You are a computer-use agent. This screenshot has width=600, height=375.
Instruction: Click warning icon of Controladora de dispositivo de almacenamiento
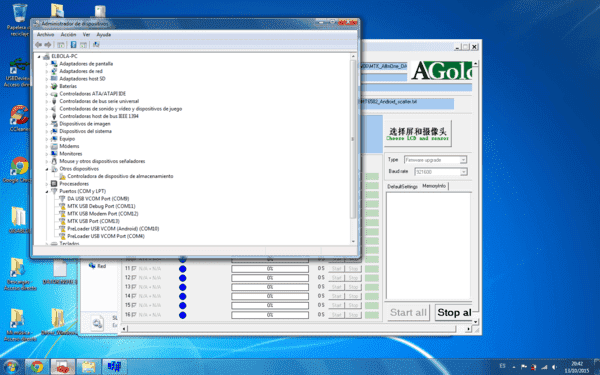pos(62,176)
